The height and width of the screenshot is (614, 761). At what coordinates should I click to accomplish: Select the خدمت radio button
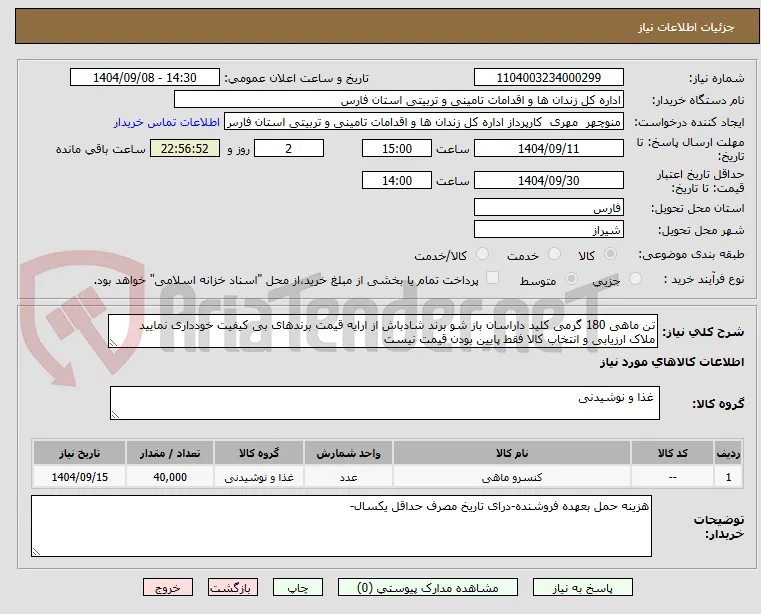pyautogui.click(x=554, y=254)
